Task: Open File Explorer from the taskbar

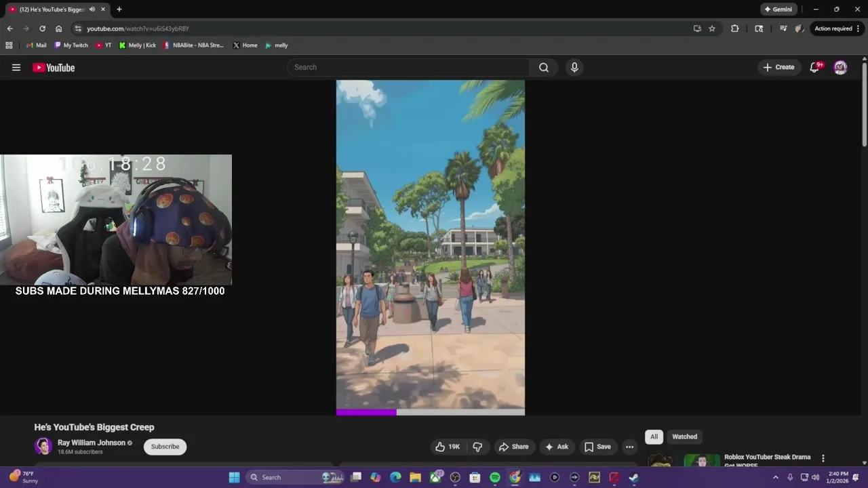Action: [x=415, y=477]
